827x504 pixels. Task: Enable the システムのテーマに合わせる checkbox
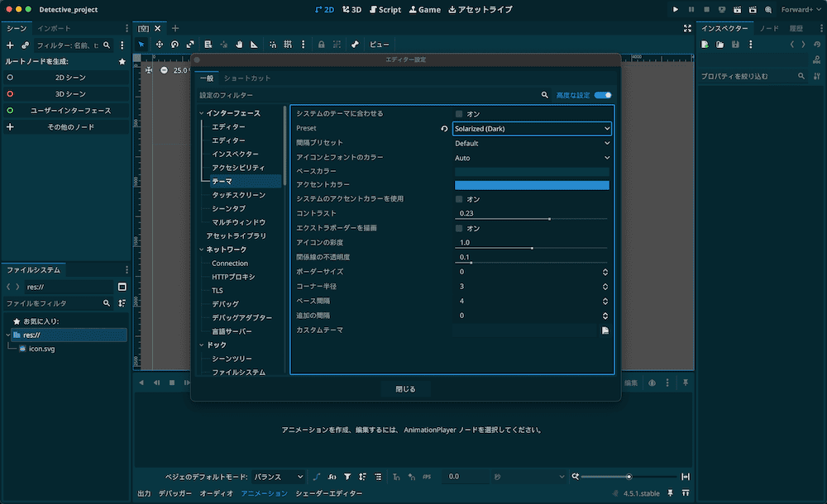[x=459, y=114]
